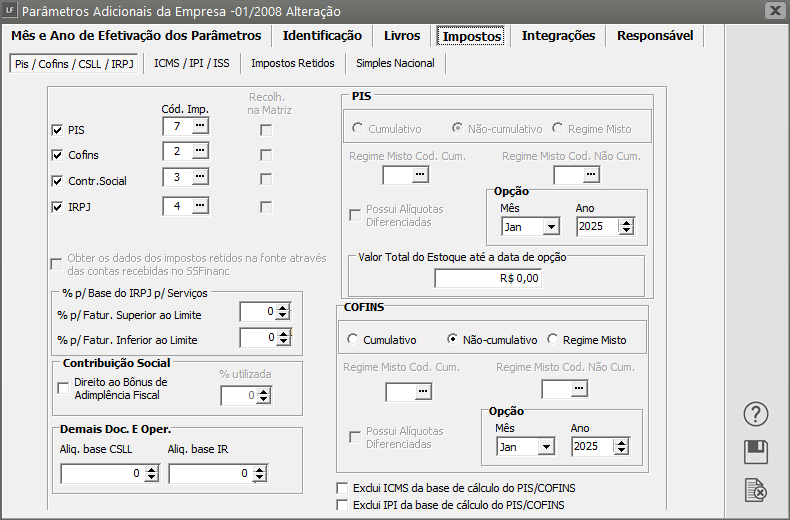Viewport: 790px width, 520px height.
Task: Expand the PIS Opção Mês dropdown
Action: click(x=551, y=227)
